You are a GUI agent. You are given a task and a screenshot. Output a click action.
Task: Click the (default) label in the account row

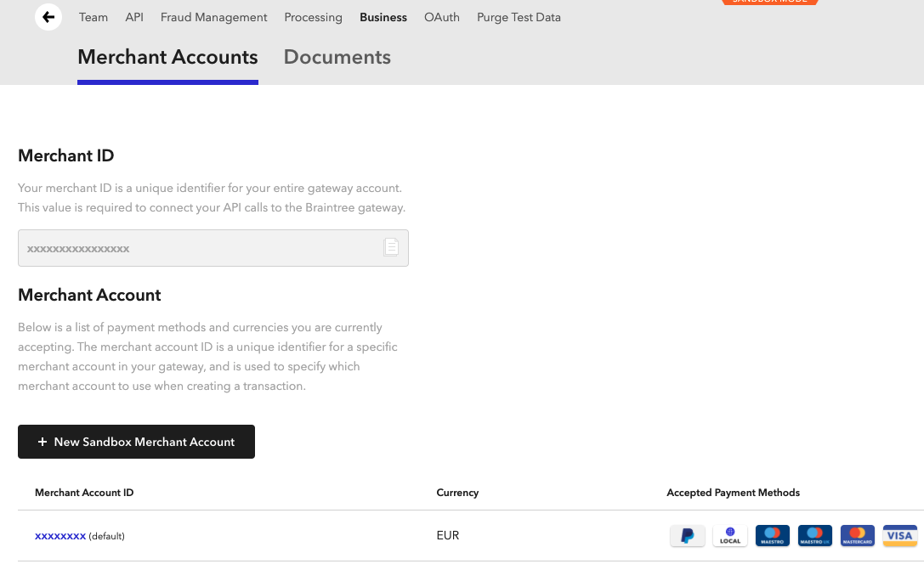[x=106, y=536]
